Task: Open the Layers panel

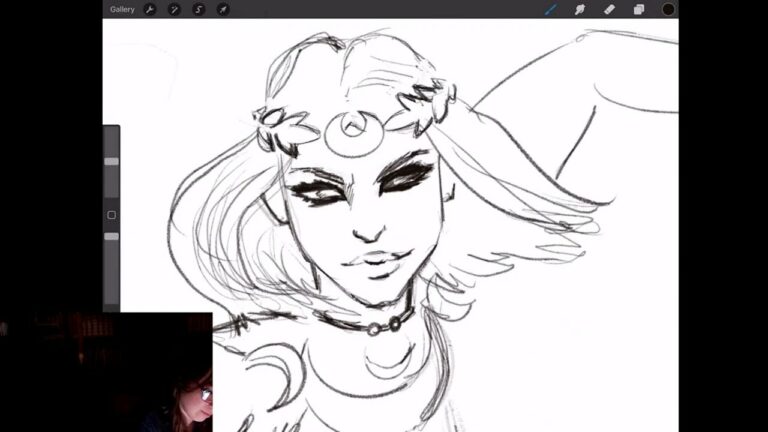Action: click(x=639, y=9)
